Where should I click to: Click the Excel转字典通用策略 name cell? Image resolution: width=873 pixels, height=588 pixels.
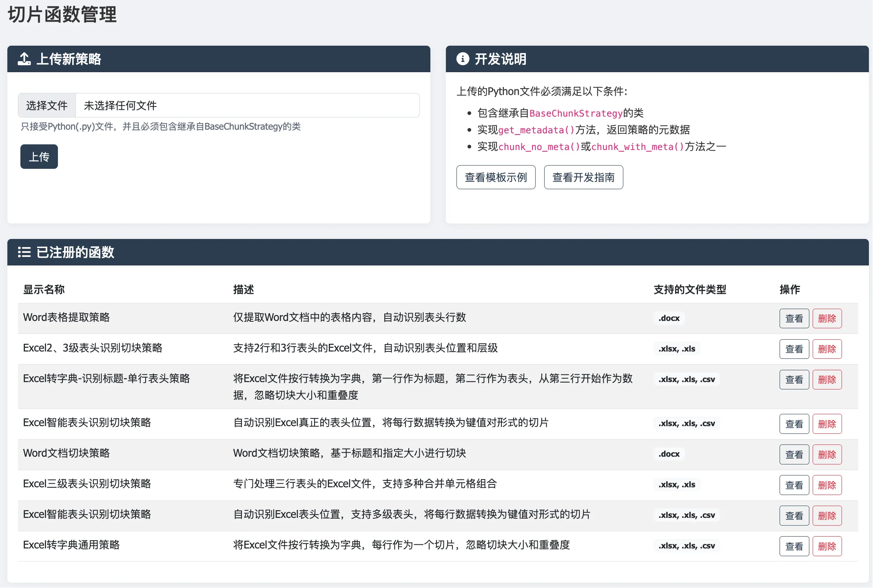[x=71, y=545]
